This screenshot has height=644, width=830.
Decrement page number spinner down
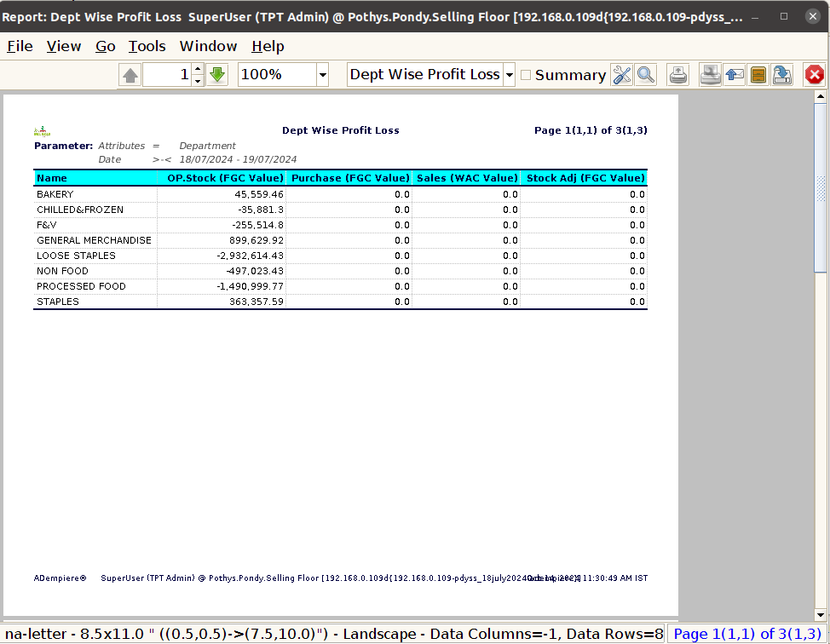[198, 80]
